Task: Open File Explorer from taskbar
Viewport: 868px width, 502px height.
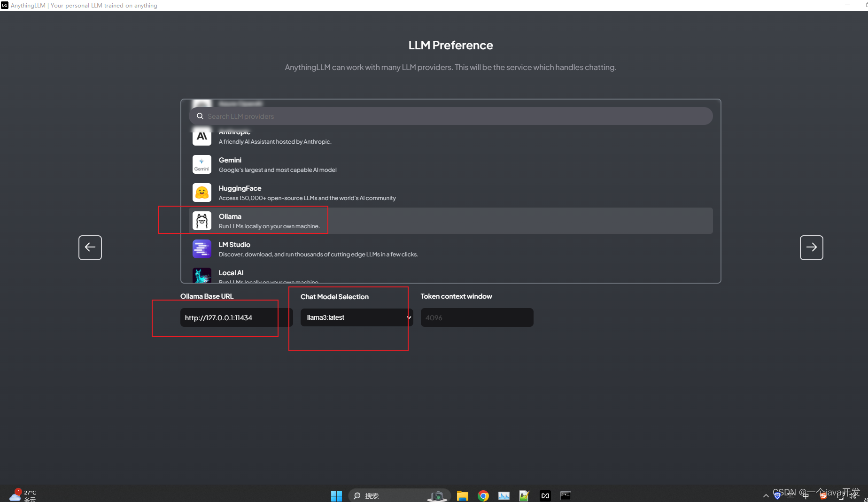Action: click(463, 495)
